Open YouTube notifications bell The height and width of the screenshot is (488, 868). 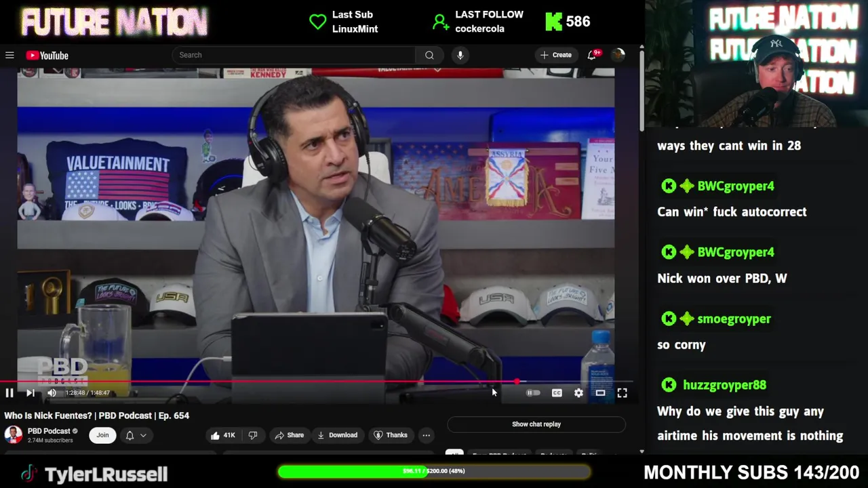point(592,55)
